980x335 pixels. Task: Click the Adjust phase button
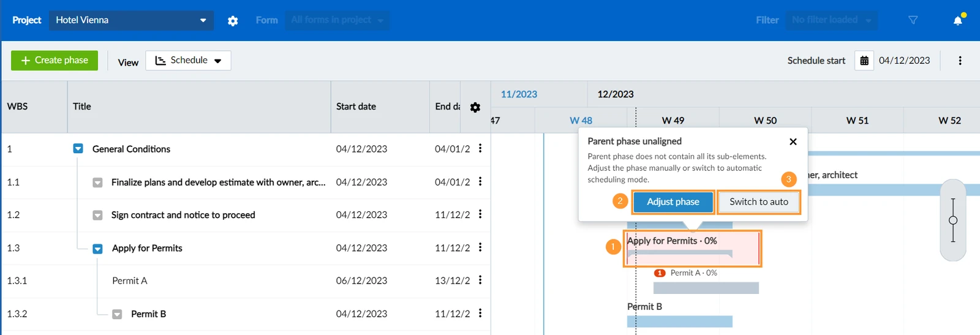click(x=673, y=201)
